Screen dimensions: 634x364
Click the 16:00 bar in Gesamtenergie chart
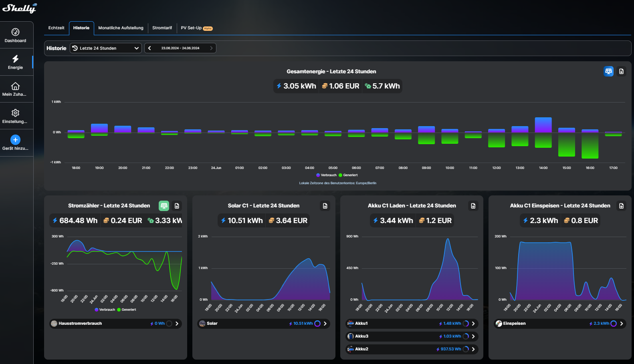click(590, 144)
